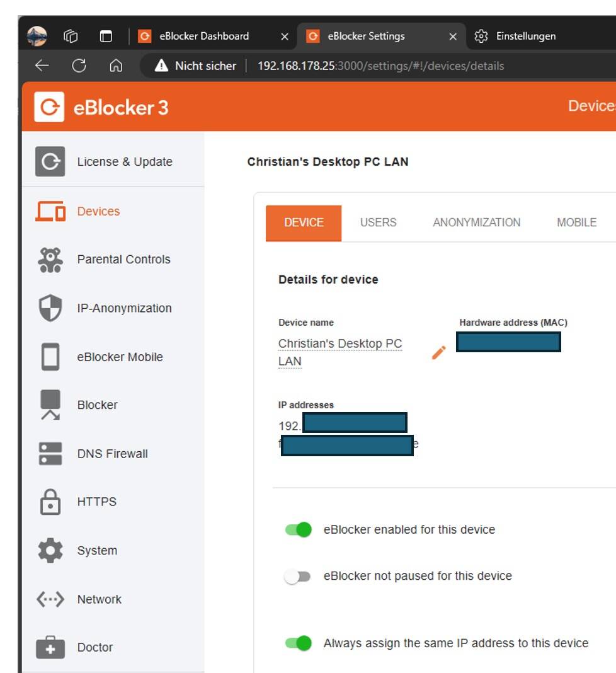Reload the page with refresh icon

tap(79, 66)
